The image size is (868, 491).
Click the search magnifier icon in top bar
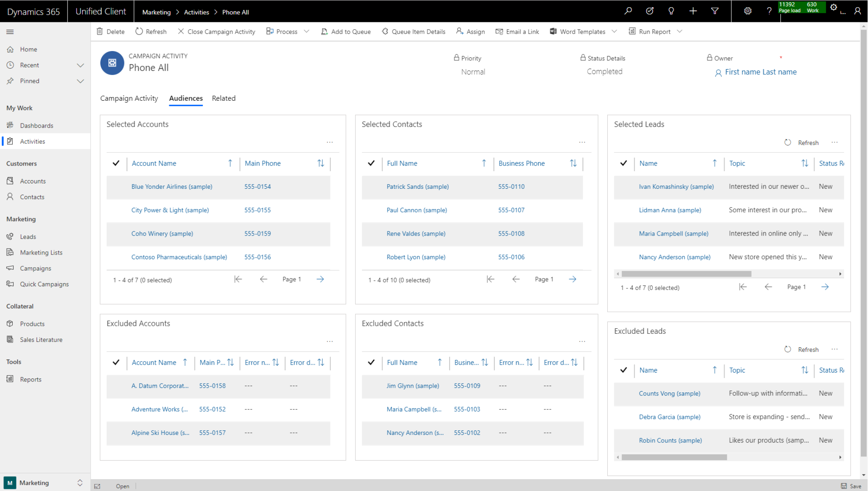tap(628, 11)
